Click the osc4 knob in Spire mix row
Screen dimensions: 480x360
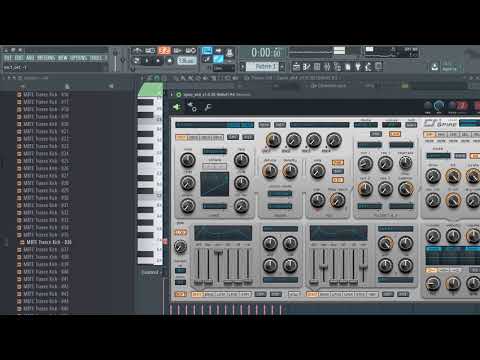click(x=334, y=140)
